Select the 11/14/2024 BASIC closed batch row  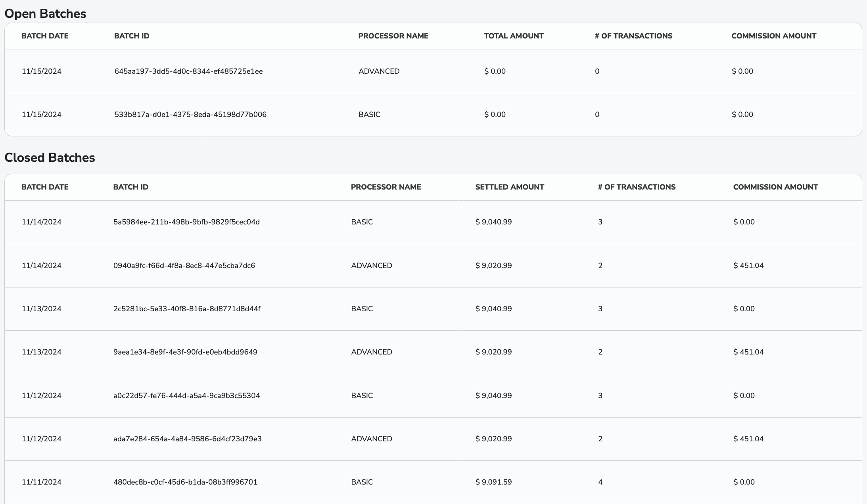point(186,222)
